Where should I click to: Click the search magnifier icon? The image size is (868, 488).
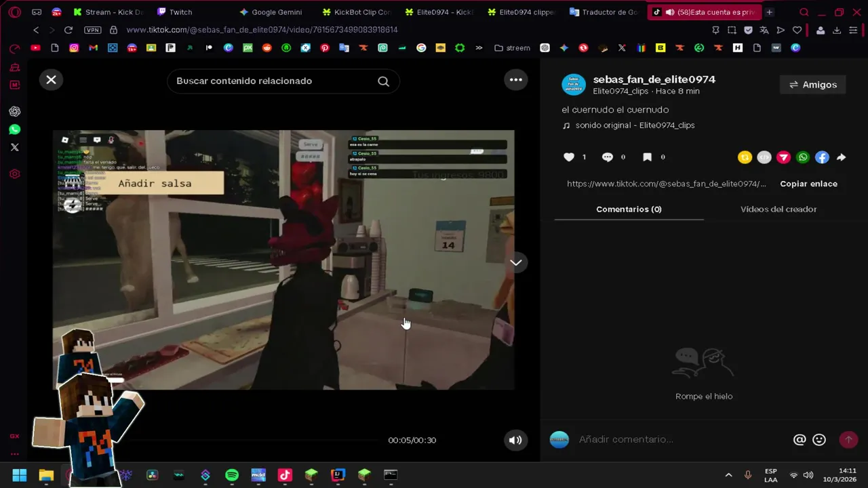pos(383,81)
